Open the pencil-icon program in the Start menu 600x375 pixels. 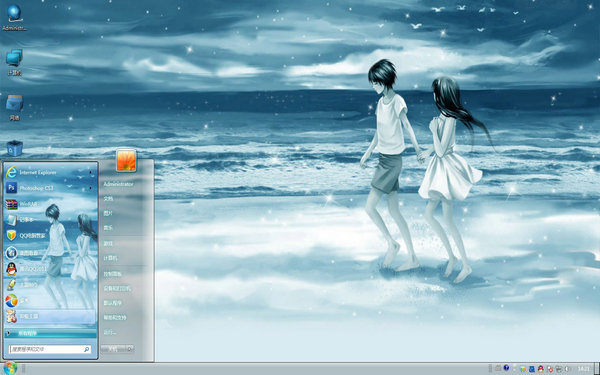50,285
